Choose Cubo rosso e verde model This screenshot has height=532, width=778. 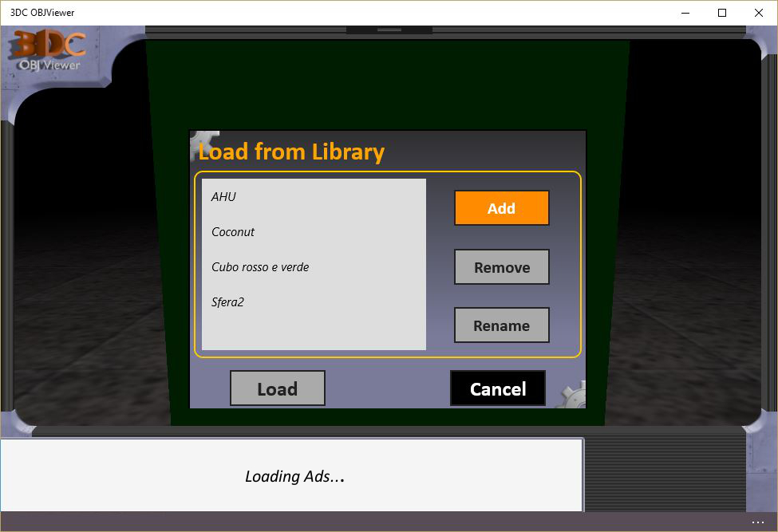(260, 267)
